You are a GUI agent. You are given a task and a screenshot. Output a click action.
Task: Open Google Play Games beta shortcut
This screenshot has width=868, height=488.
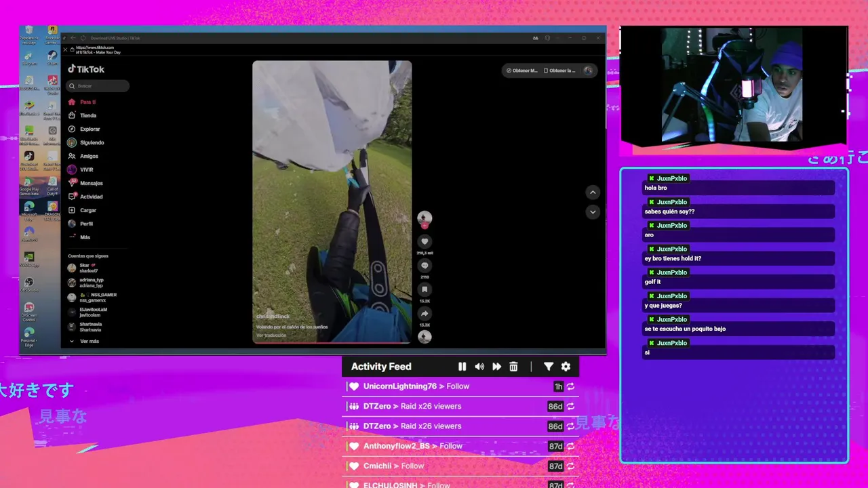[28, 185]
